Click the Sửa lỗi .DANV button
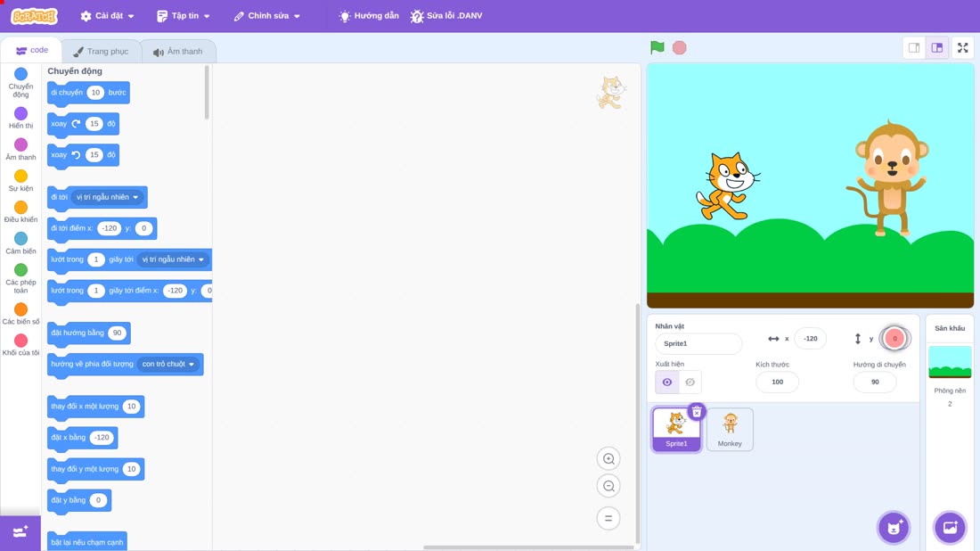 [x=446, y=16]
